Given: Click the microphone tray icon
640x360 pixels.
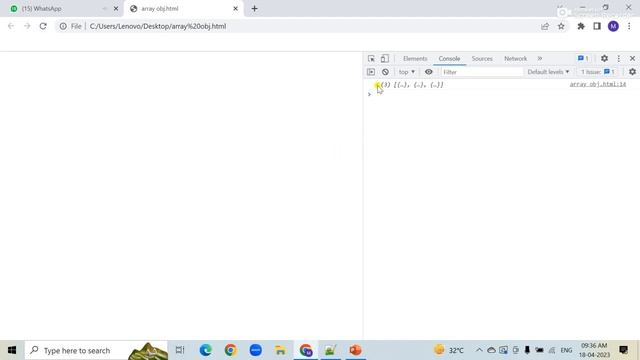Looking at the screenshot, I should pos(527,350).
